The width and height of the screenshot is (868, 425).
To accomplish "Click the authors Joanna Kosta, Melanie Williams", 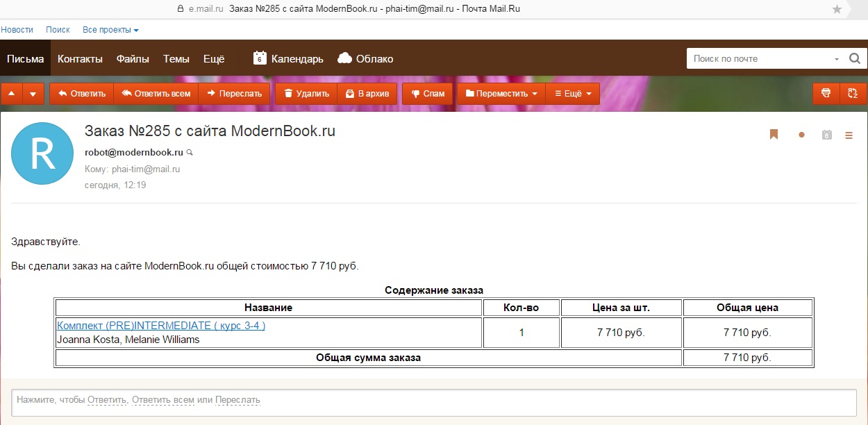I will tap(128, 340).
